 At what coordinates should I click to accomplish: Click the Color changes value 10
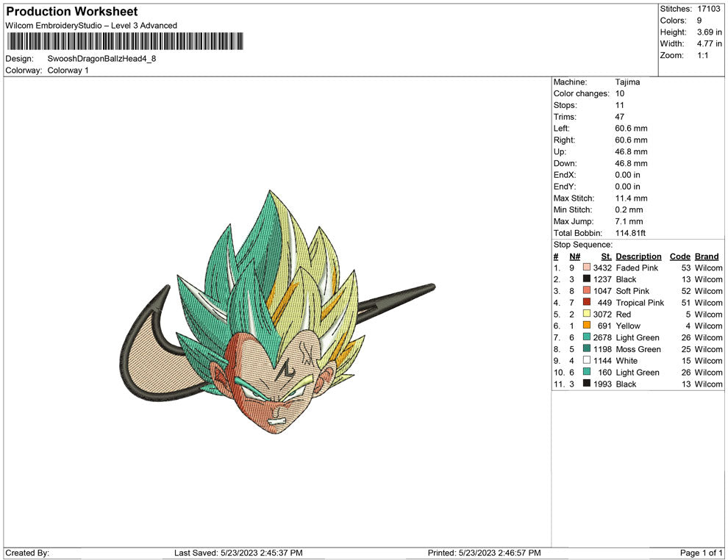620,94
